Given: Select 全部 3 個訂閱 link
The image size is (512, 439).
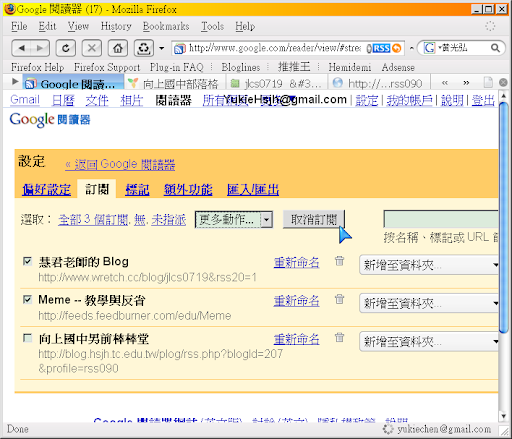Looking at the screenshot, I should tap(93, 219).
